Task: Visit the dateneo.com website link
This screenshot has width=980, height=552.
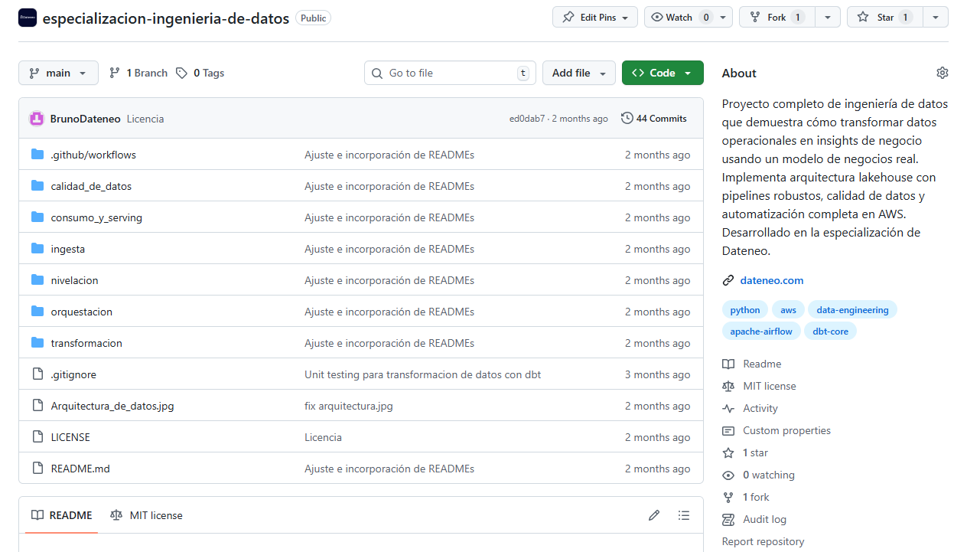Action: (771, 280)
